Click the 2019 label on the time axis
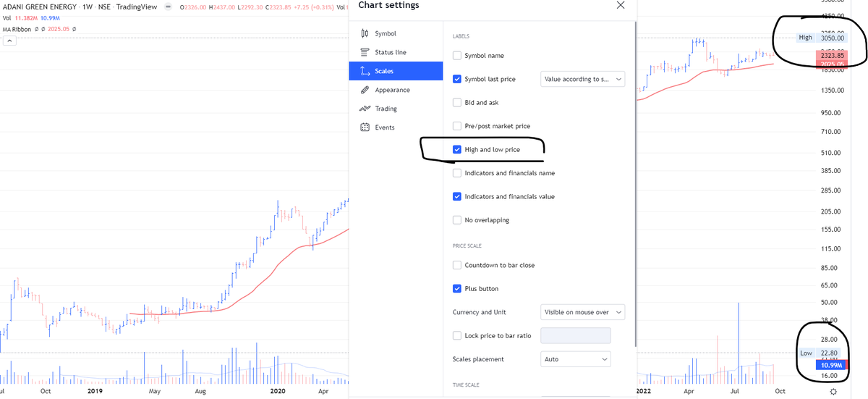This screenshot has width=868, height=399. [x=96, y=391]
